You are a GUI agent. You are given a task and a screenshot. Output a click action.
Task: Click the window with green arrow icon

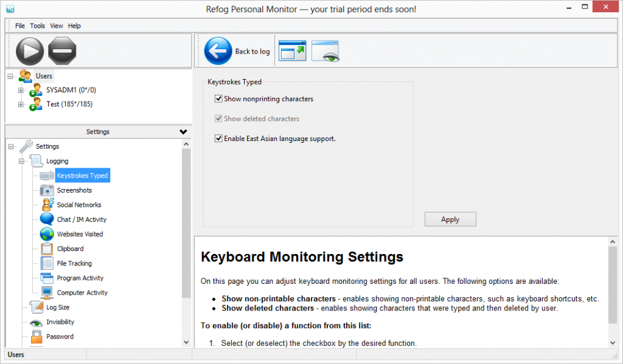[292, 51]
